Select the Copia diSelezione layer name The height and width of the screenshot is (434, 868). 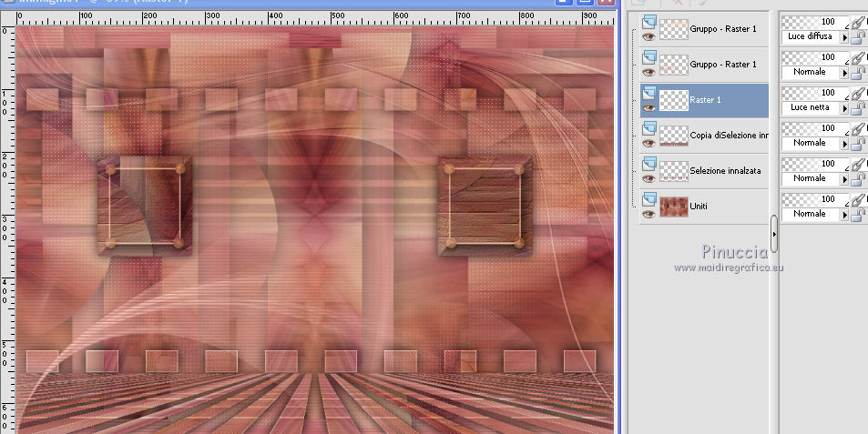point(729,136)
